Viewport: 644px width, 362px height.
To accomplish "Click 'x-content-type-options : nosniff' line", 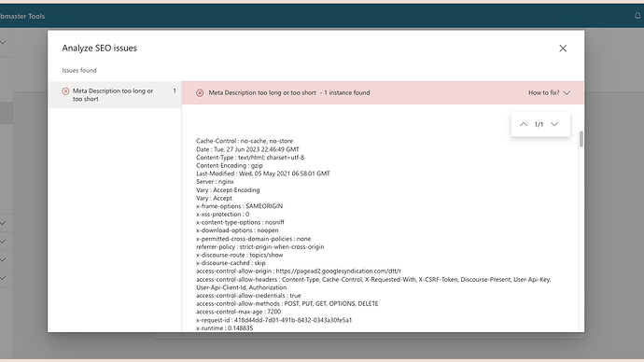I will 240,222.
